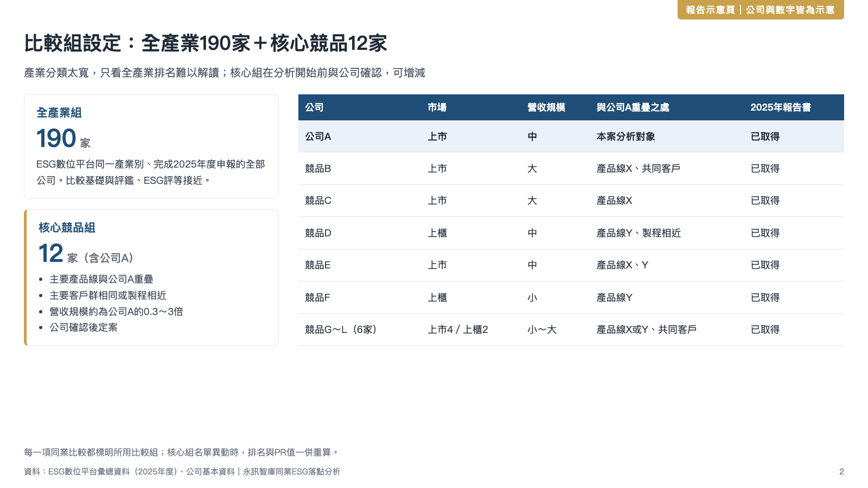The width and height of the screenshot is (868, 488).
Task: Click the '核心競品組' card heading
Action: pos(67,228)
